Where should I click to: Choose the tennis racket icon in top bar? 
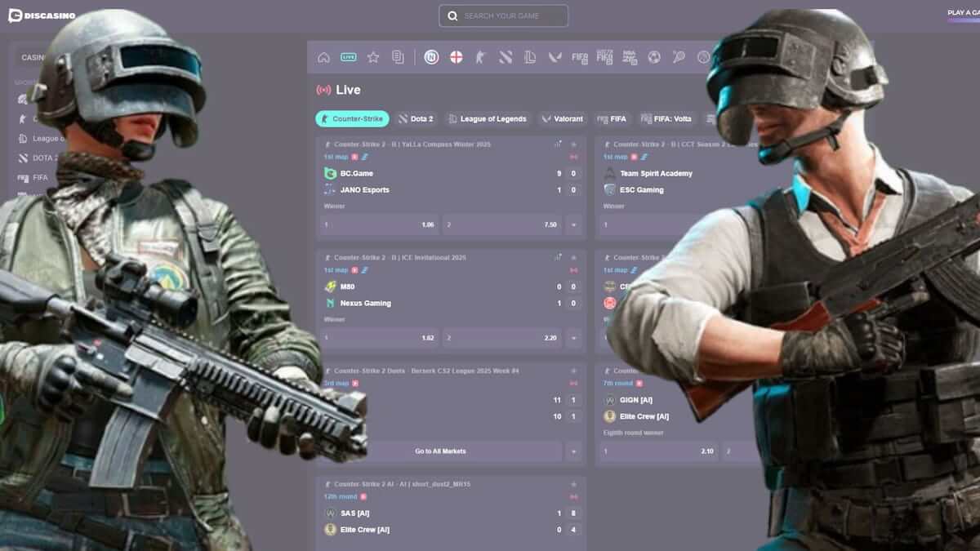679,57
